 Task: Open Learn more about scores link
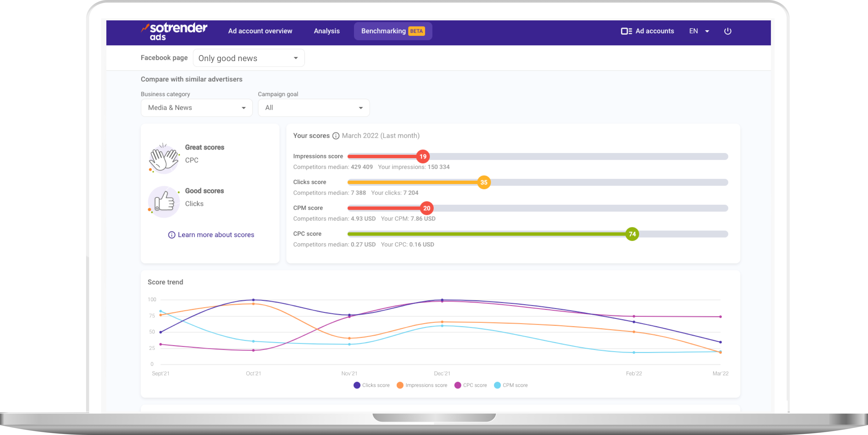(x=216, y=235)
